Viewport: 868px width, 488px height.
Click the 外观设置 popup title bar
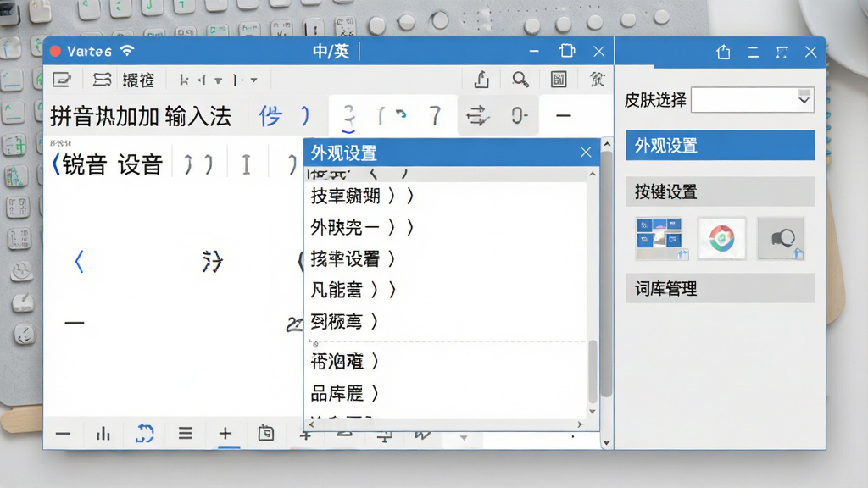pos(451,152)
